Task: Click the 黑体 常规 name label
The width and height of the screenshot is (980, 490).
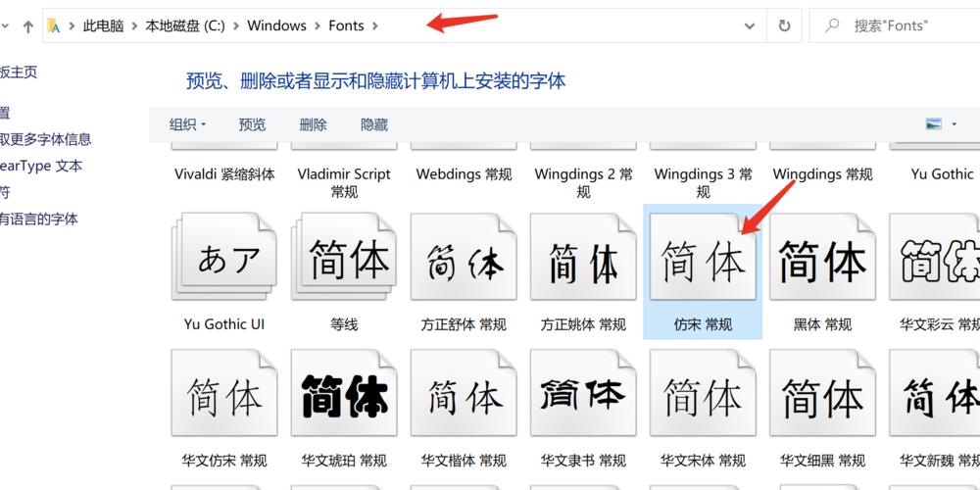Action: [822, 325]
